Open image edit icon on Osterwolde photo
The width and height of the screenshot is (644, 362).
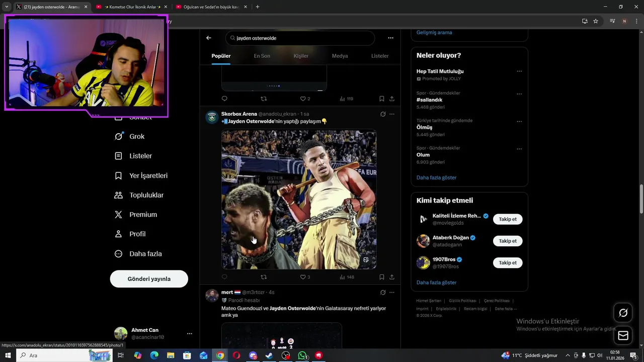point(366,260)
